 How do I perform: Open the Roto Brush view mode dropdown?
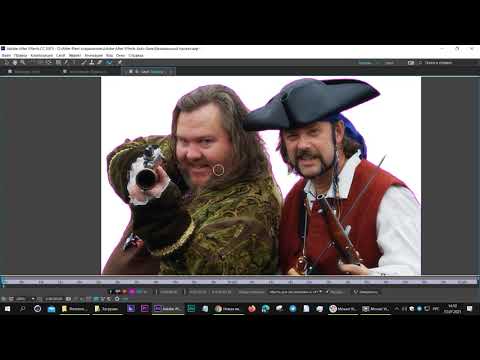click(x=296, y=292)
